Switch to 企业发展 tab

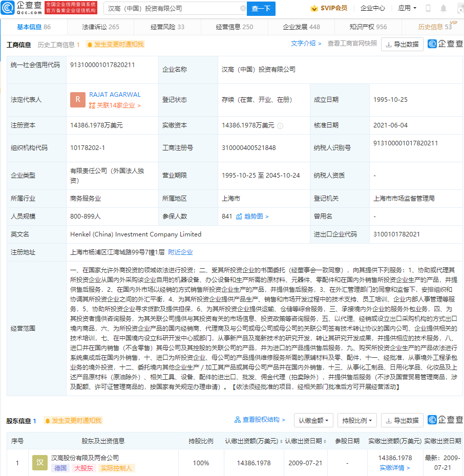coord(301,27)
